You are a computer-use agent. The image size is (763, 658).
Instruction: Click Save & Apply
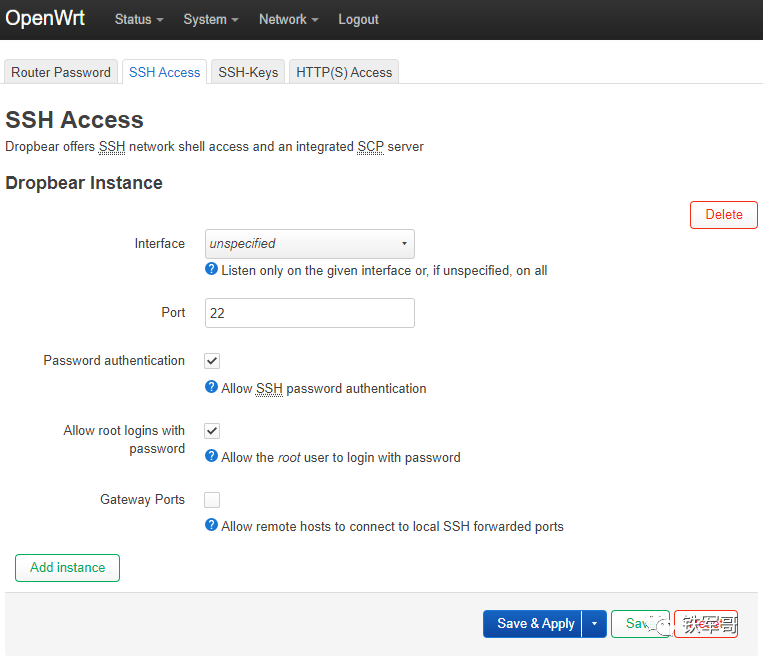click(533, 624)
